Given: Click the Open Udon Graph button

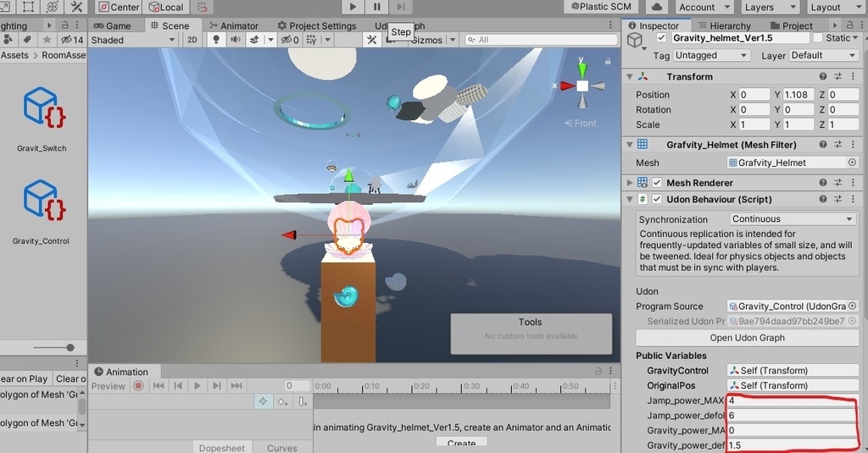Looking at the screenshot, I should [748, 338].
